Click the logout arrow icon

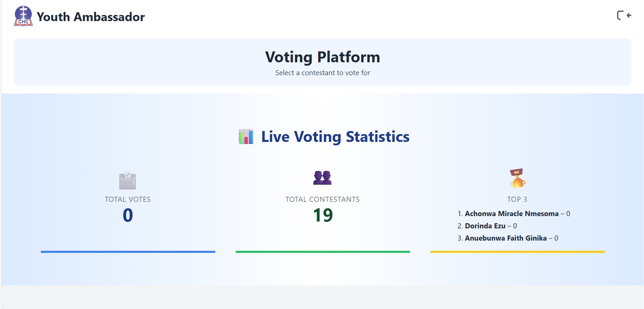(624, 15)
